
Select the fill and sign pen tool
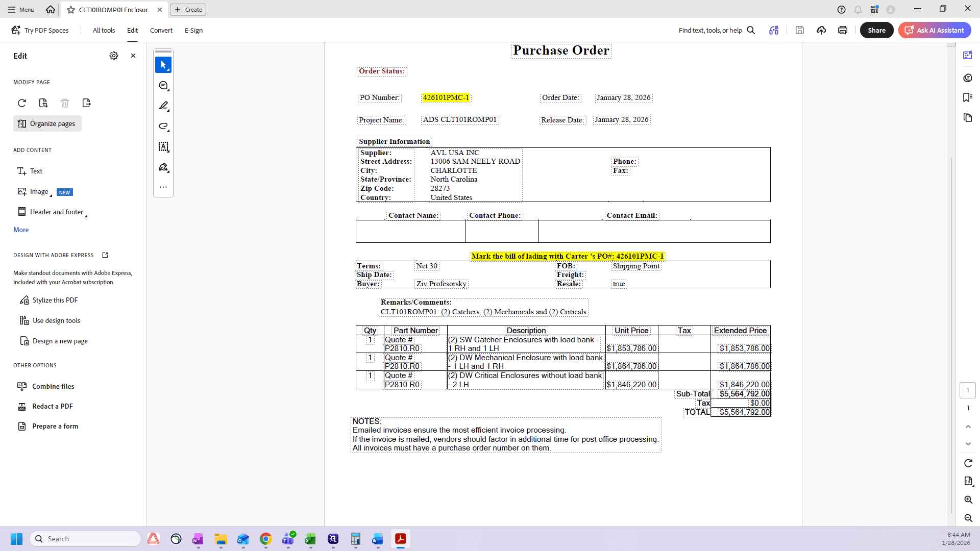click(x=163, y=167)
